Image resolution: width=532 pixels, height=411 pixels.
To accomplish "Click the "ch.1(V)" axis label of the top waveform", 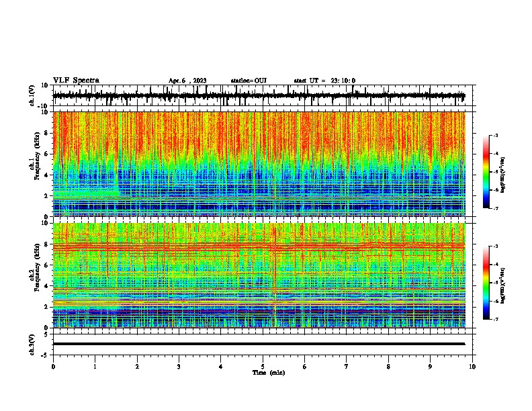I will 32,95.
